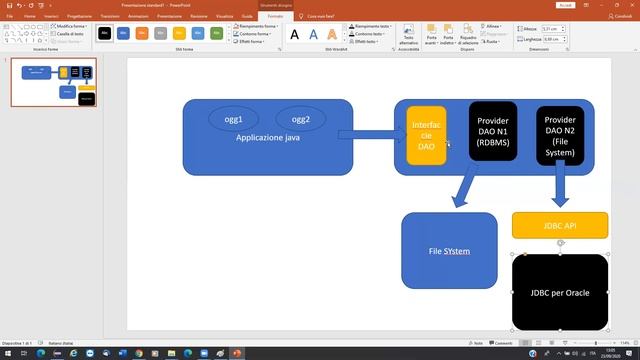Click the Altezza spinner arrows
Screen dimensions: 640x360
[x=563, y=29]
